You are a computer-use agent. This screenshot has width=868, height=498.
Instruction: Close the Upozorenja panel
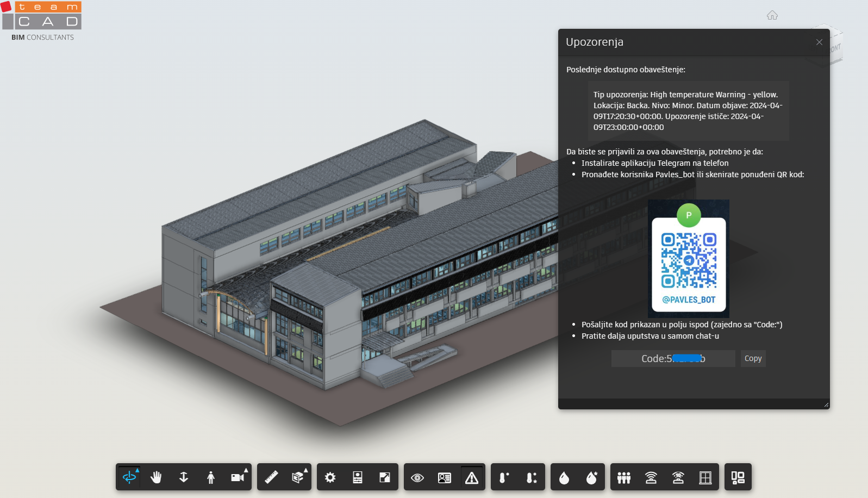coord(819,42)
